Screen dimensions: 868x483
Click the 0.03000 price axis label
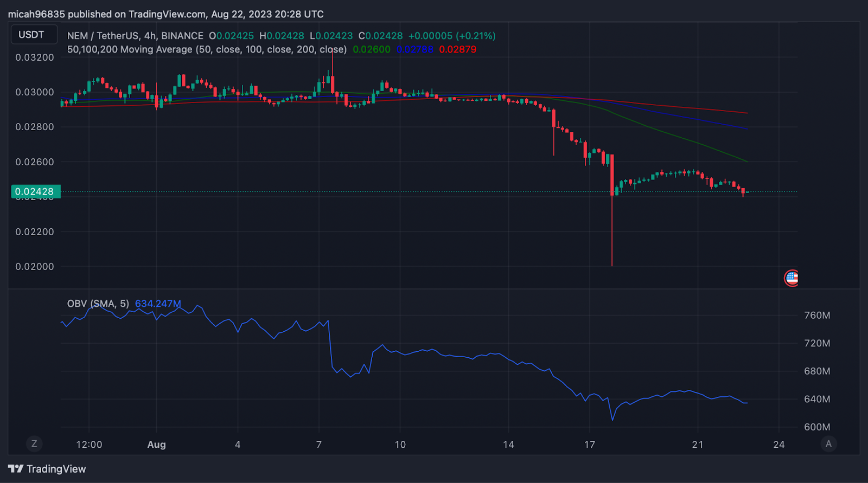[x=35, y=92]
